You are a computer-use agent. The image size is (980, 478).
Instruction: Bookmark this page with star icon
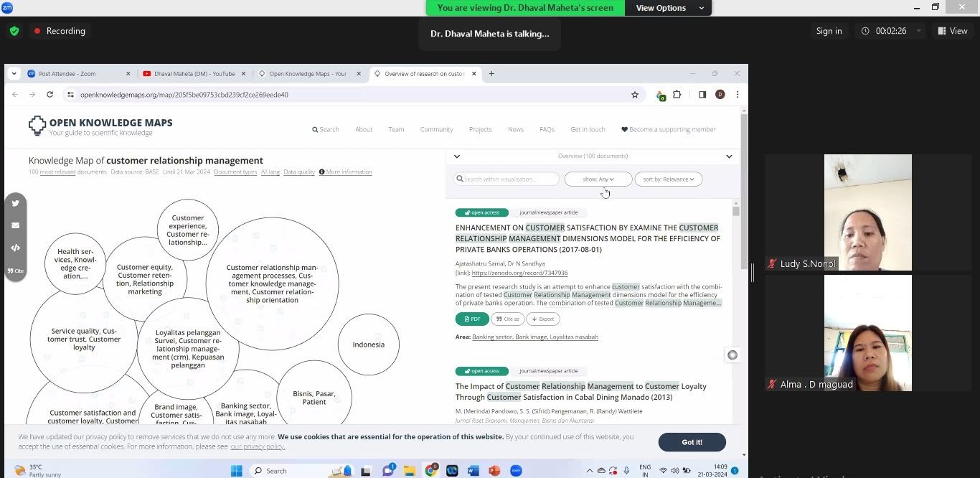(x=635, y=94)
